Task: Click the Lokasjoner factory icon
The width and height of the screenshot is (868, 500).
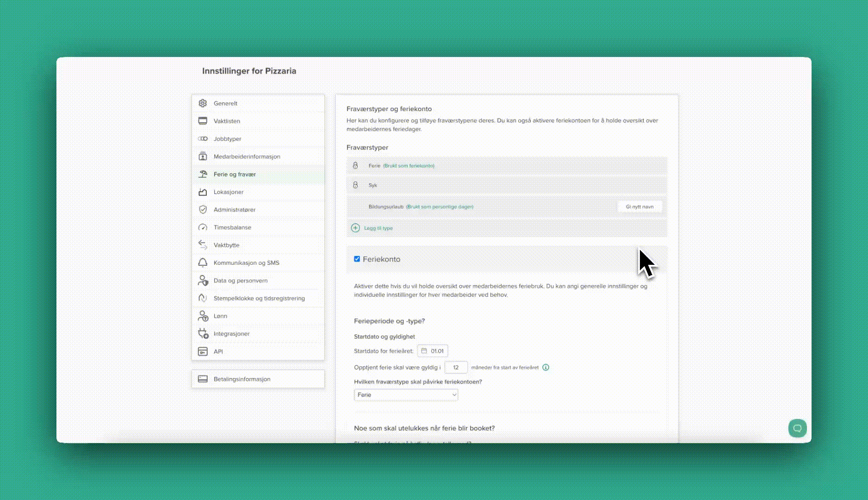Action: (203, 192)
